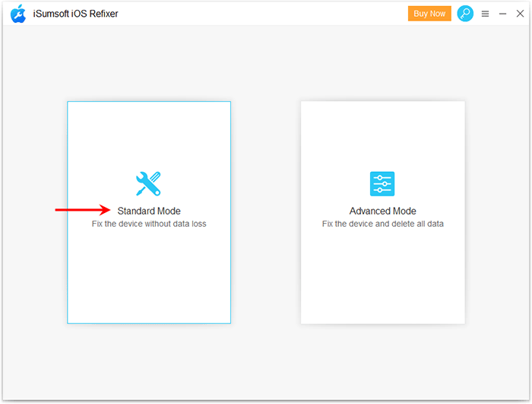Image resolution: width=532 pixels, height=404 pixels.
Task: Open the hamburger menu icon
Action: click(x=485, y=14)
